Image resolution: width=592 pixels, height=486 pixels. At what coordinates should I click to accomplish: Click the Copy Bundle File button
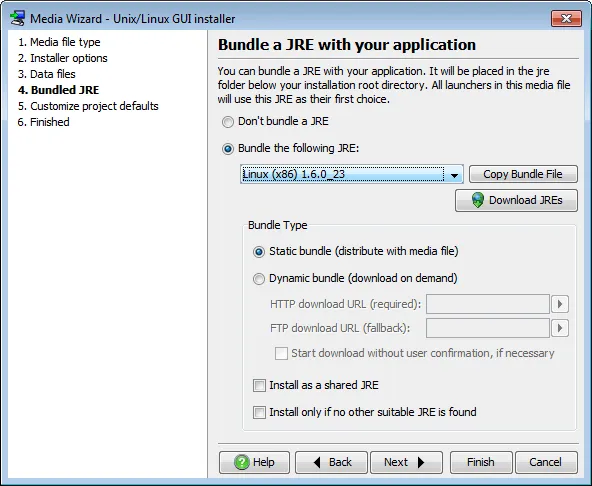pos(523,174)
